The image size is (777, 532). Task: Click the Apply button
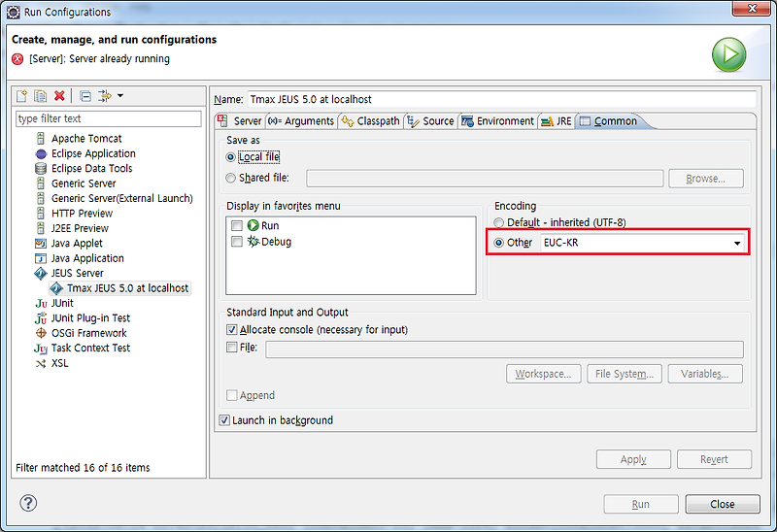coord(633,459)
